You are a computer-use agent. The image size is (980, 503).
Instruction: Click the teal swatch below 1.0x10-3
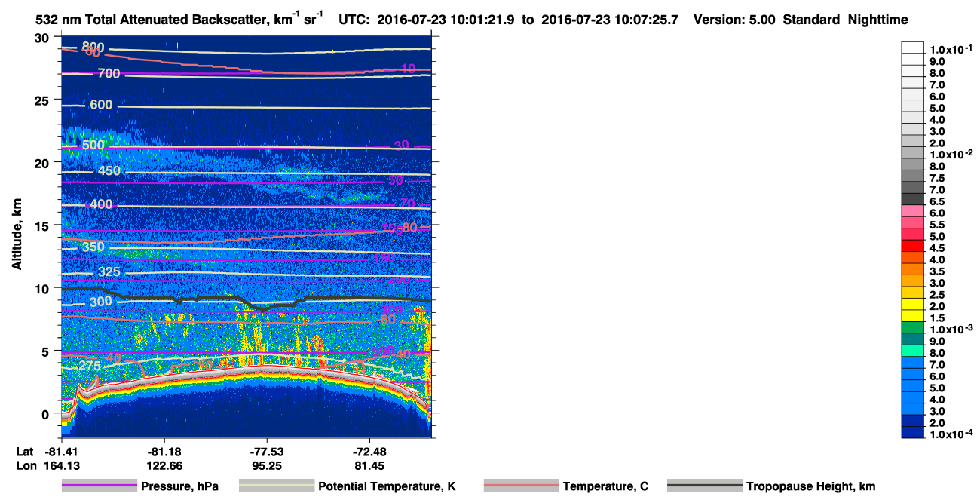(912, 339)
